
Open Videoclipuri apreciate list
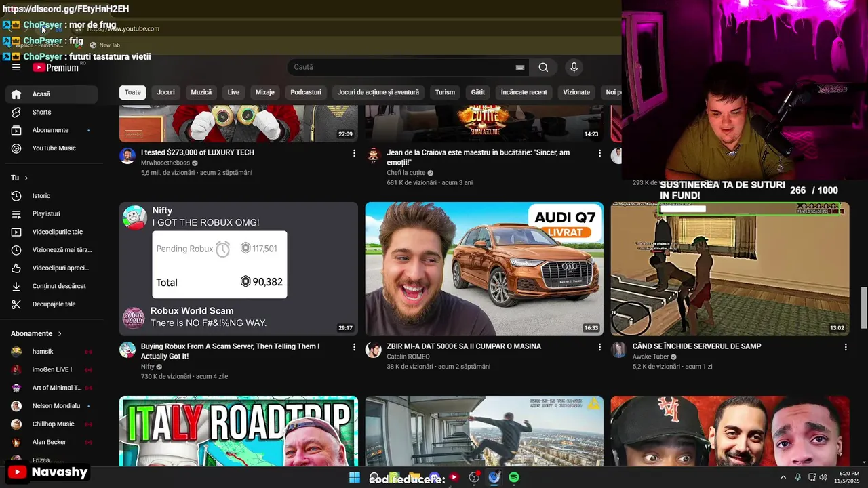pyautogui.click(x=52, y=268)
